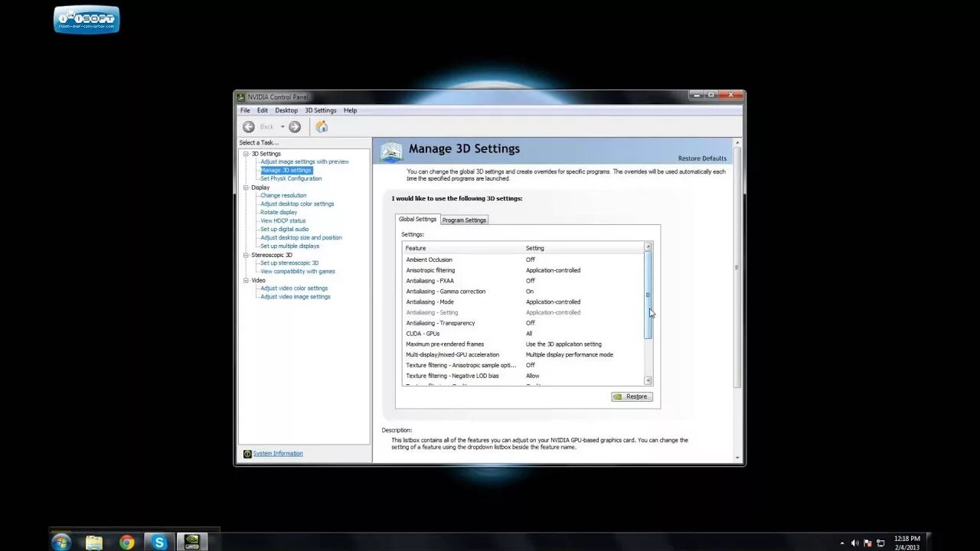
Task: Open the network icon in system tray
Action: point(880,543)
